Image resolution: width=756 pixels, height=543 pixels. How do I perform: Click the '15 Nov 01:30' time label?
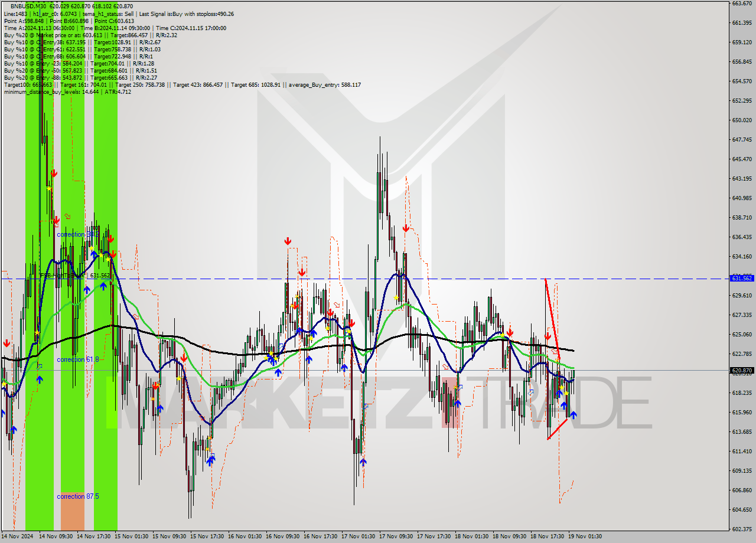132,537
